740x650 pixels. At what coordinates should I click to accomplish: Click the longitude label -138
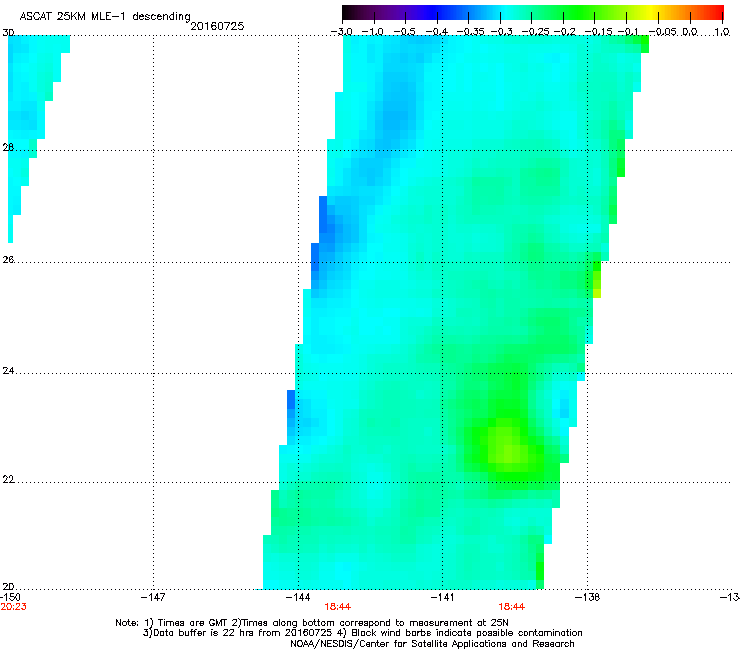click(587, 597)
